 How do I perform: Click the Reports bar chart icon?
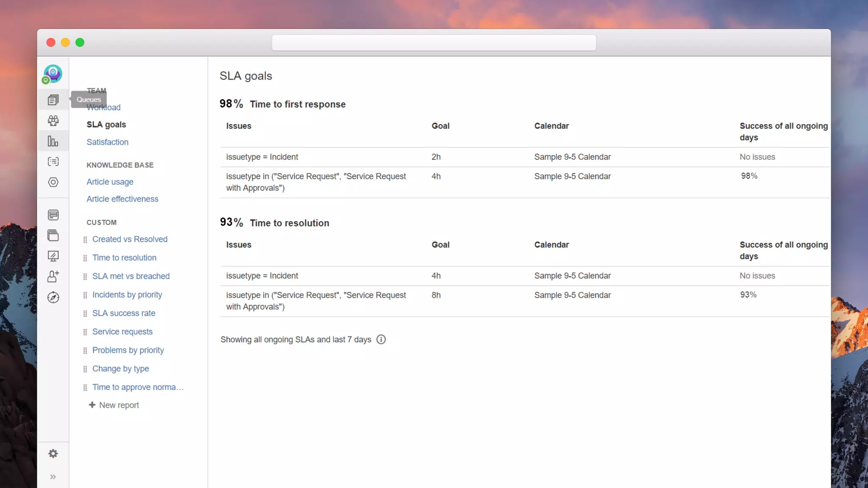[53, 141]
